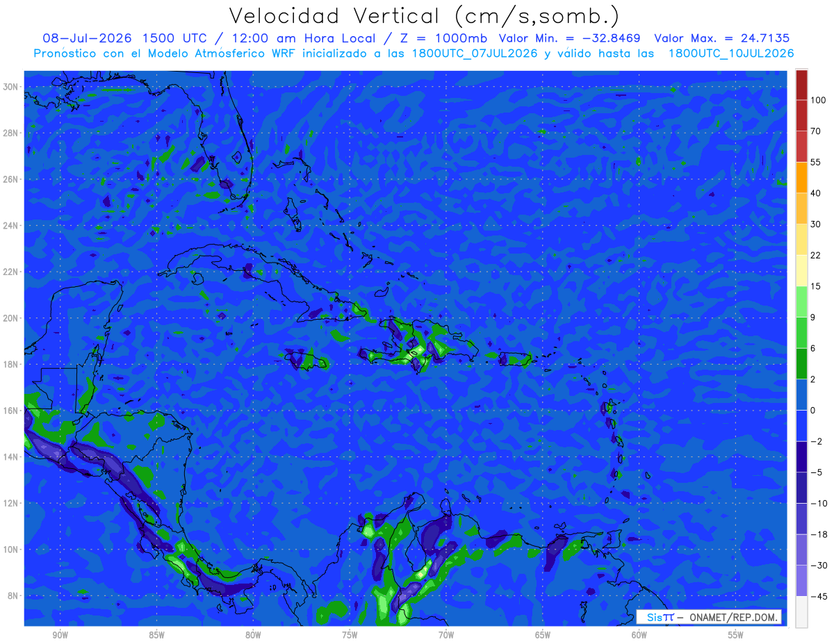Click the "70W" longitude label
Image resolution: width=834 pixels, height=644 pixels.
point(446,635)
